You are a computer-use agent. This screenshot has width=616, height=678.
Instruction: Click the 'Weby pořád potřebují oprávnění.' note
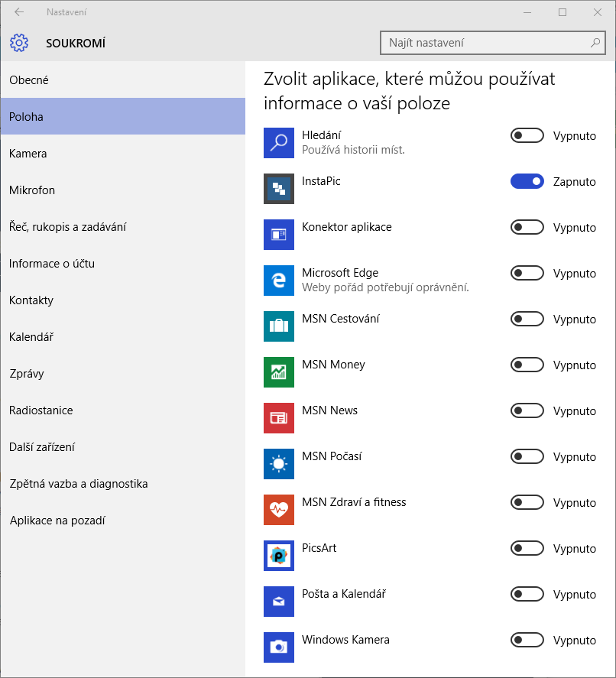click(385, 287)
